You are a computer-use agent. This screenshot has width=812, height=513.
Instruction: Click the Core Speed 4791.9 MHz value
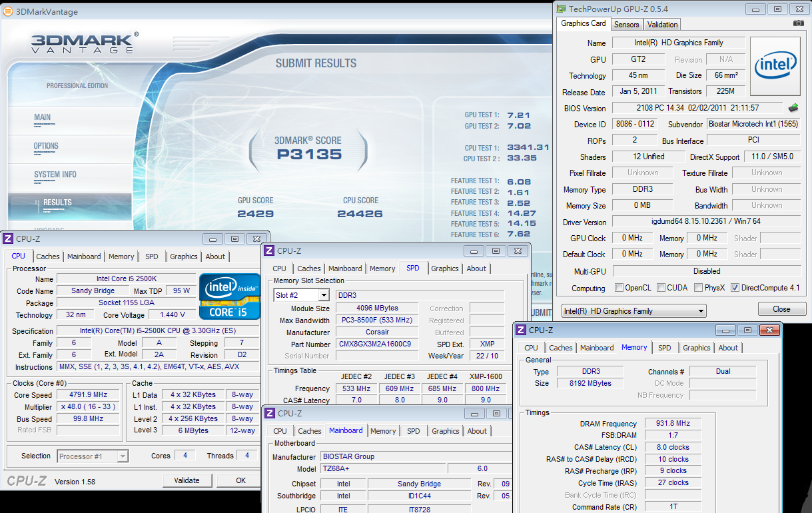[x=88, y=395]
